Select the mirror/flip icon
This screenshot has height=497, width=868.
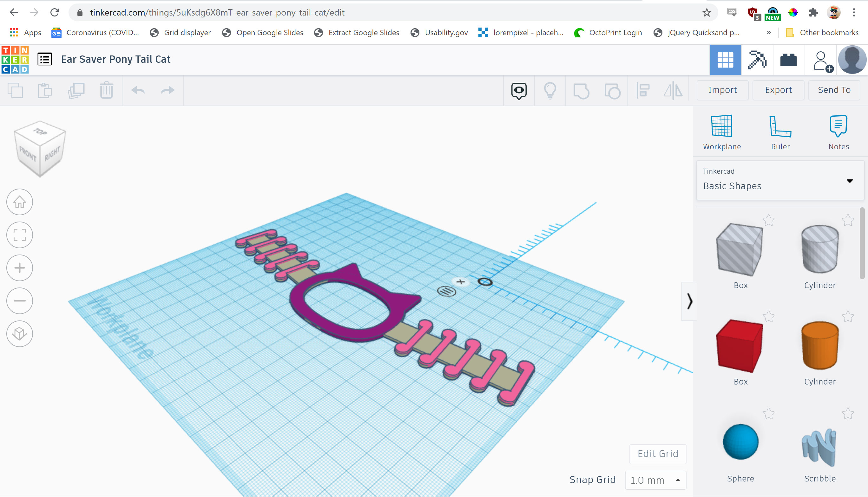point(674,90)
